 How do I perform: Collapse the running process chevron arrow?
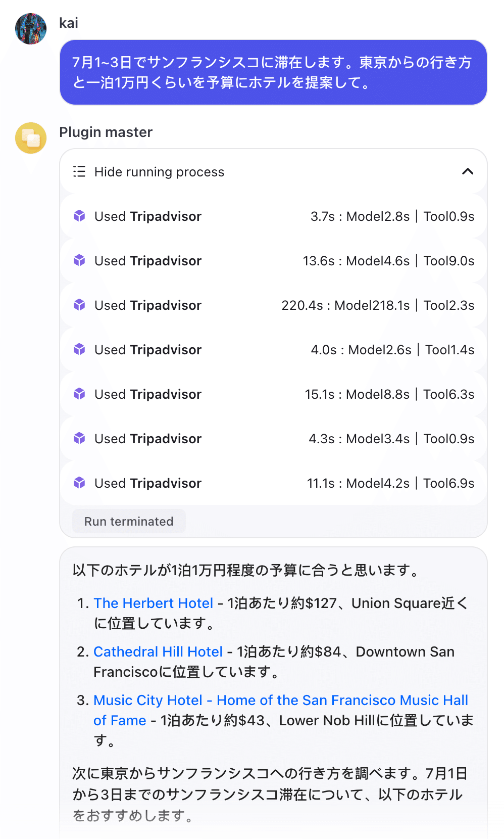click(x=468, y=172)
